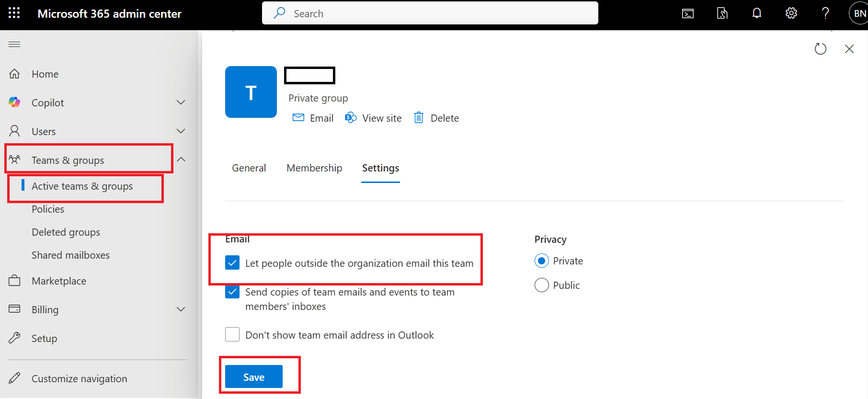Image resolution: width=868 pixels, height=399 pixels.
Task: Click into the Search box
Action: [430, 13]
